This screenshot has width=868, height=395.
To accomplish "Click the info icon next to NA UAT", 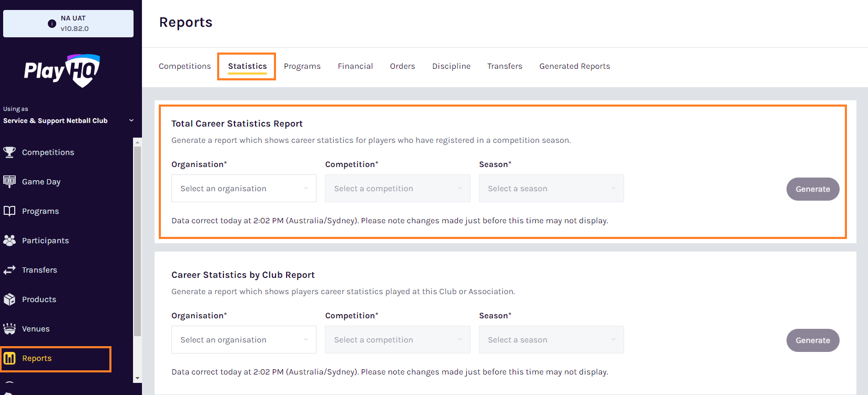I will tap(52, 24).
